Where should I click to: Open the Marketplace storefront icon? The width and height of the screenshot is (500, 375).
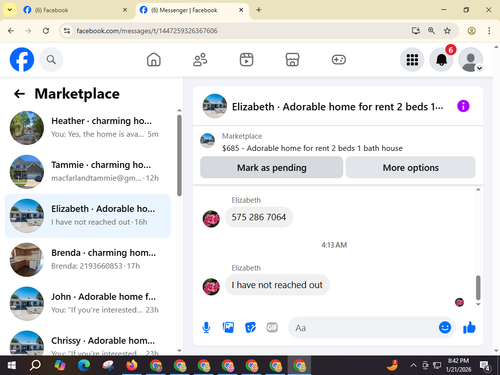pos(292,60)
